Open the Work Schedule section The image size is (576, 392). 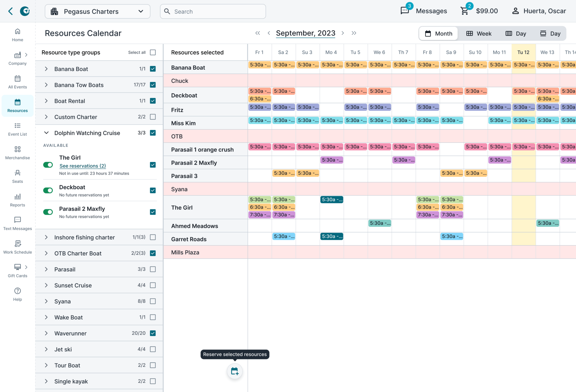[x=17, y=247]
